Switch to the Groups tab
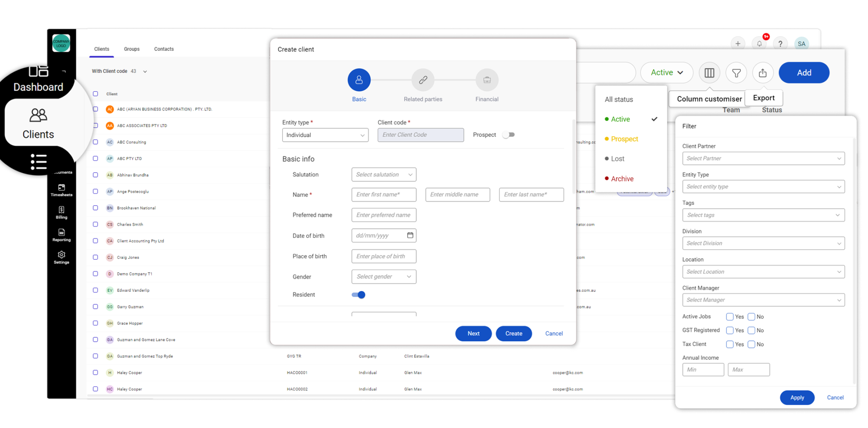Viewport: 868px width, 428px height. point(131,49)
